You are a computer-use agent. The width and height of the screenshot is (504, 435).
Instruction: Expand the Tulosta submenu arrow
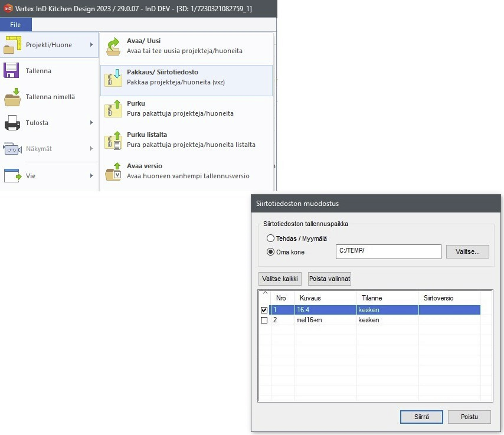[91, 123]
